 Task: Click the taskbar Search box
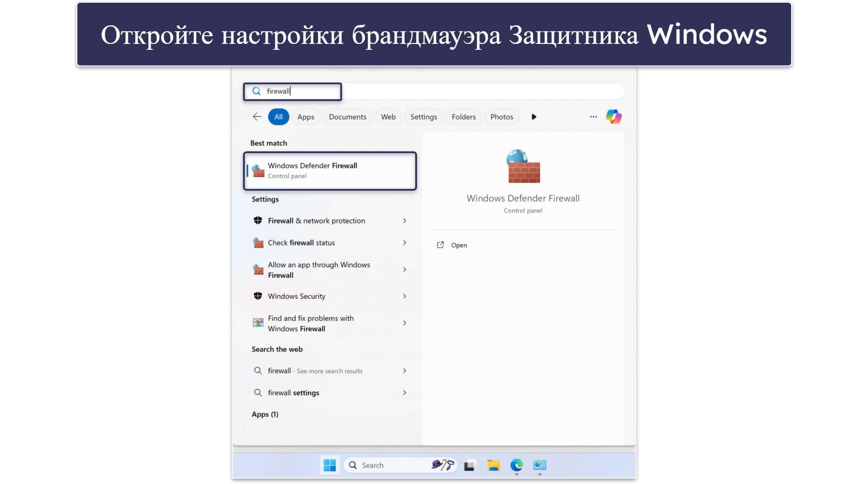[x=400, y=465]
